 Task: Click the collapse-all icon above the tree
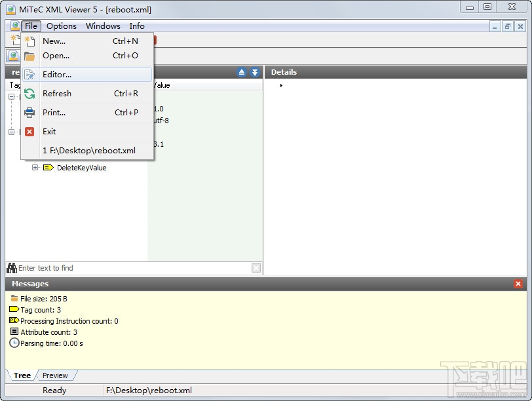point(242,72)
